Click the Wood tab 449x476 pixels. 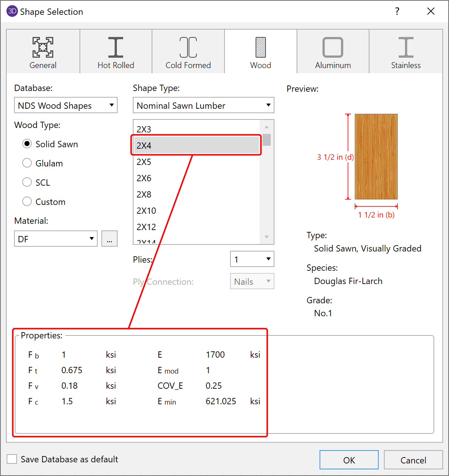pos(260,52)
